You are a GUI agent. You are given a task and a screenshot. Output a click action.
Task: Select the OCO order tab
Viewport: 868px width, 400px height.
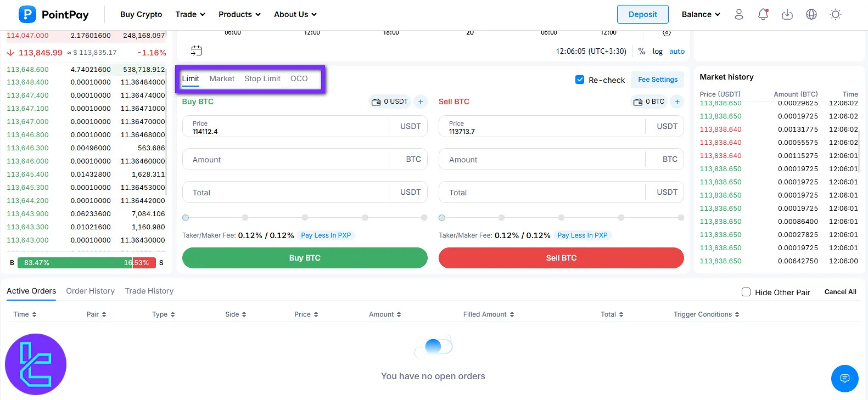[299, 78]
